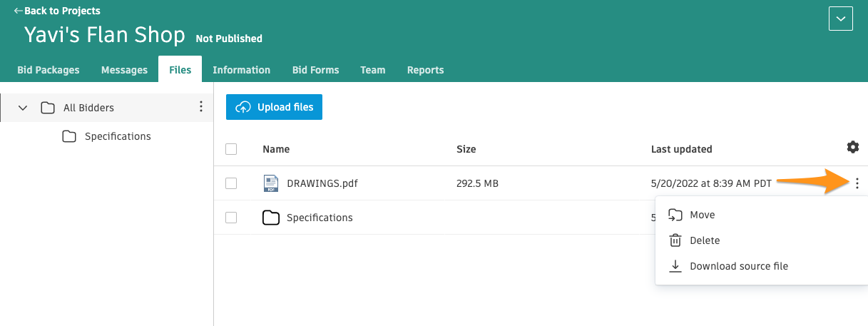Open the Bid Forms tab
Viewport: 868px width, 326px height.
coord(315,70)
